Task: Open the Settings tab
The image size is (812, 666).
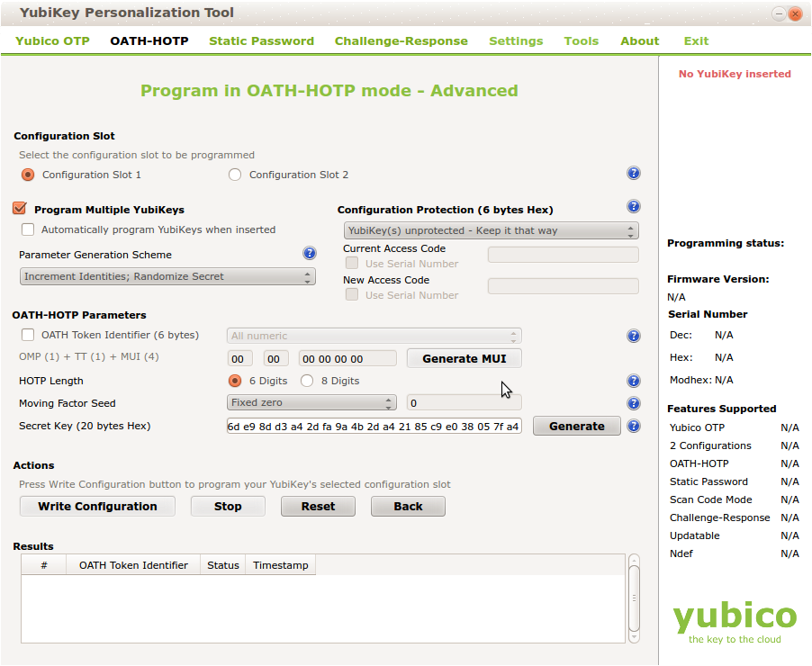Action: pos(517,40)
